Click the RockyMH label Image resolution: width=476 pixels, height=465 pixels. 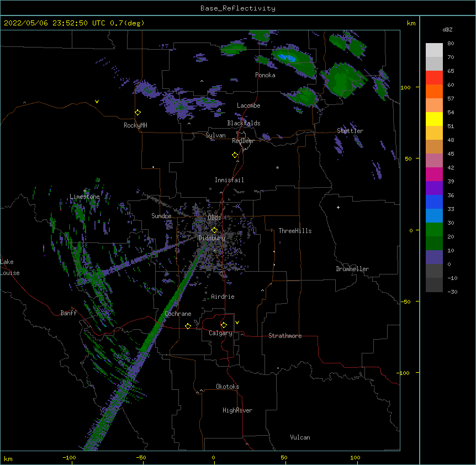tap(135, 125)
